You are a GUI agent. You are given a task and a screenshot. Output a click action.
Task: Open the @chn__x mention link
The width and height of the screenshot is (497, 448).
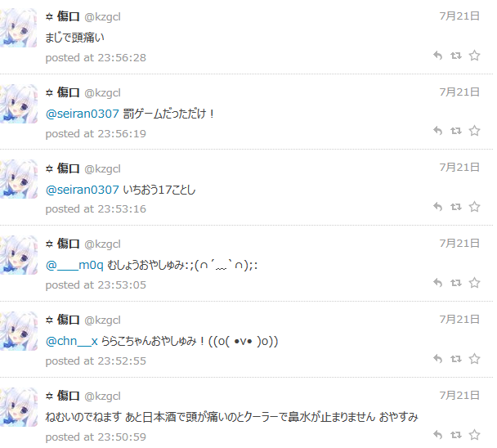point(72,341)
